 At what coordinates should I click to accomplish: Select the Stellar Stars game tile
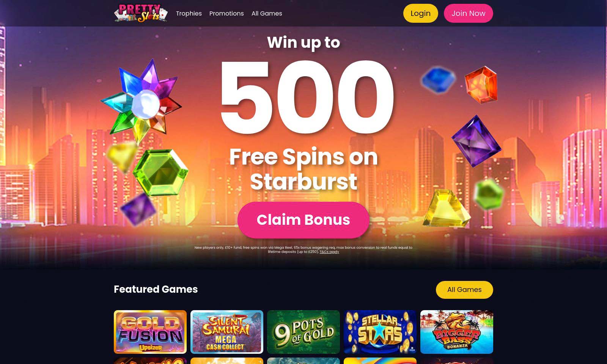pos(380,332)
